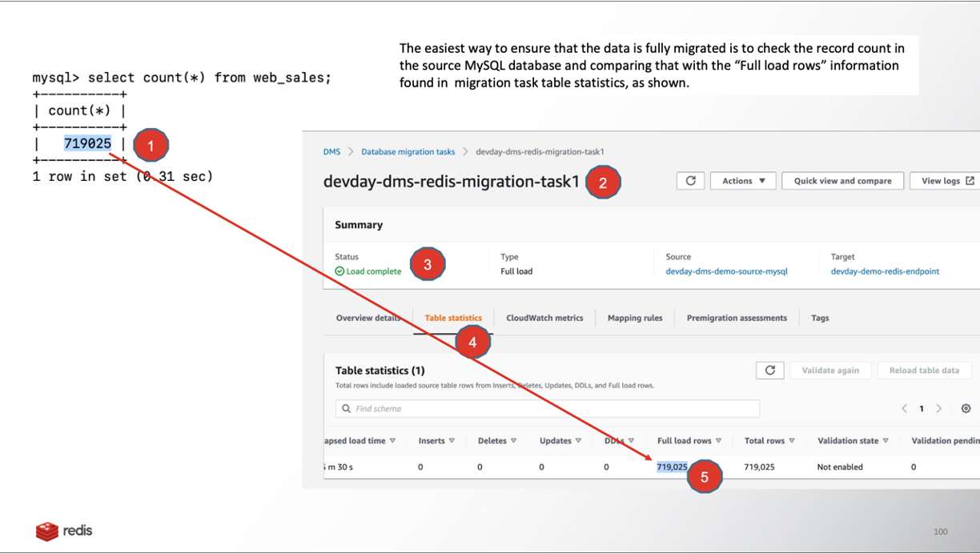This screenshot has width=980, height=554.
Task: Click the Redis logo
Action: [x=64, y=531]
